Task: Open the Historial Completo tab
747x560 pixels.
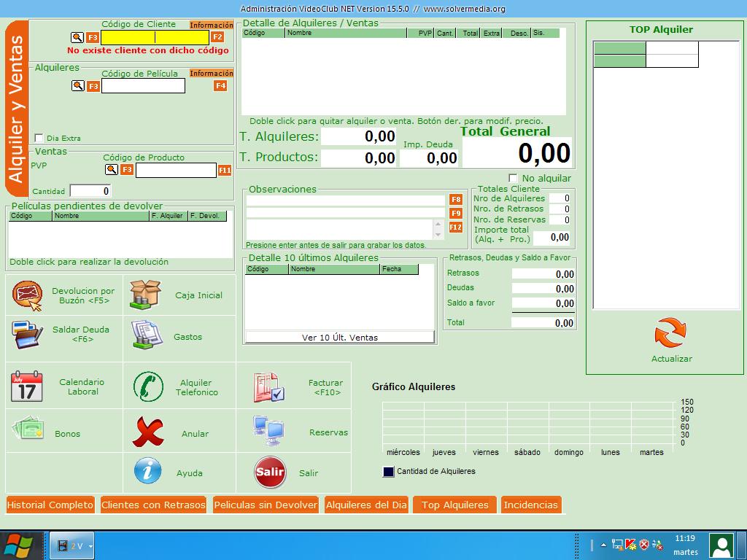Action: pos(50,505)
